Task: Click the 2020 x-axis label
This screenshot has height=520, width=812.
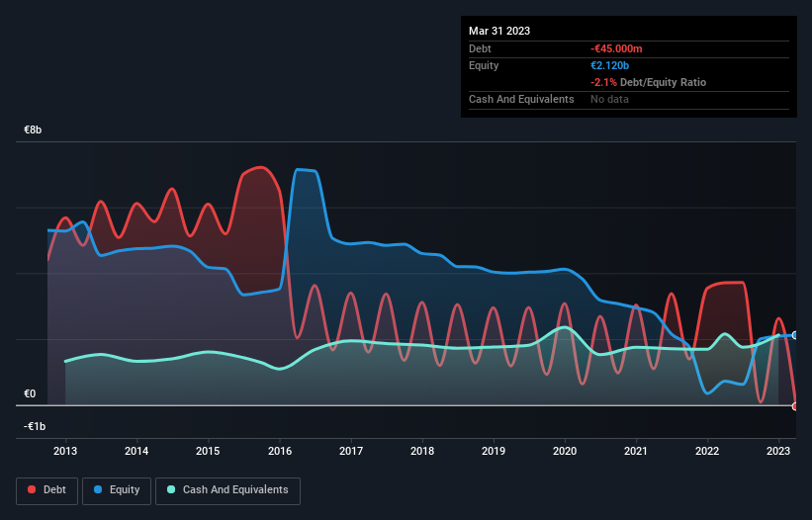Action: (565, 451)
